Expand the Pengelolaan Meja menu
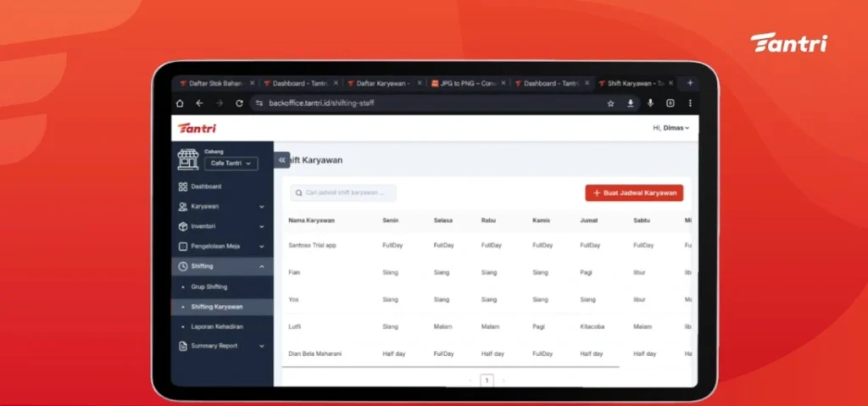The width and height of the screenshot is (868, 406). (222, 247)
